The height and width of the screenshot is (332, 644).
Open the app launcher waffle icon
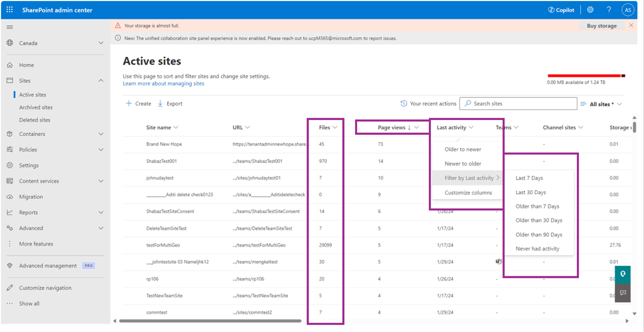click(x=10, y=10)
